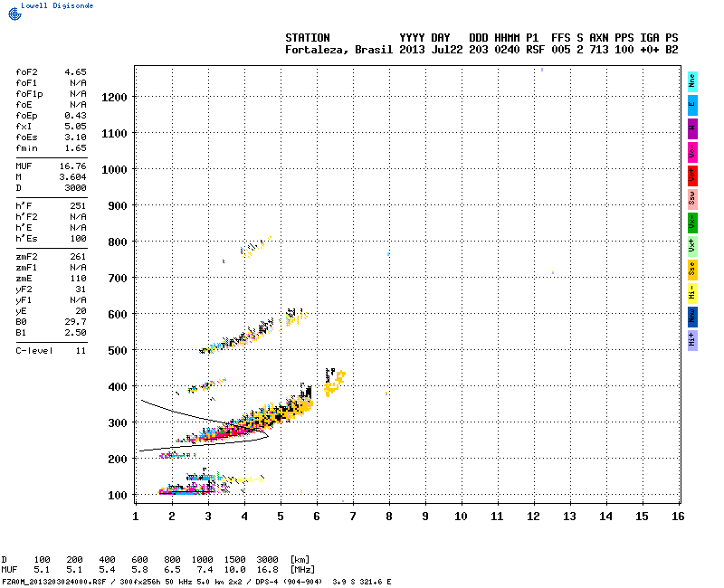The height and width of the screenshot is (588, 724).
Task: Select the blue E legend swatch
Action: click(692, 105)
